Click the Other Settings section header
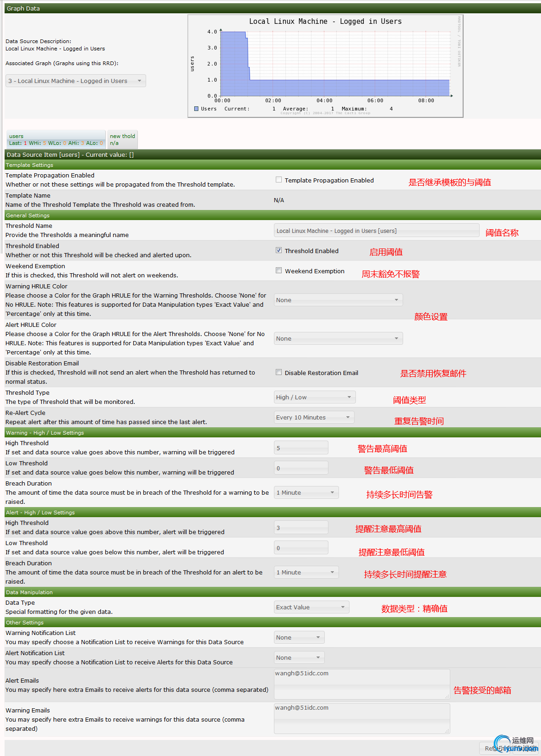This screenshot has width=541, height=756. [273, 623]
